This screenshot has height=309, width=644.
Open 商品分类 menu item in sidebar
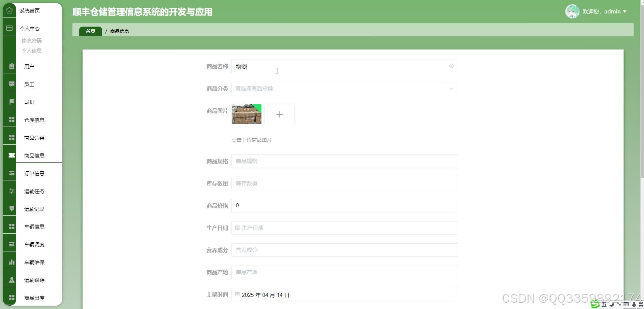[34, 138]
